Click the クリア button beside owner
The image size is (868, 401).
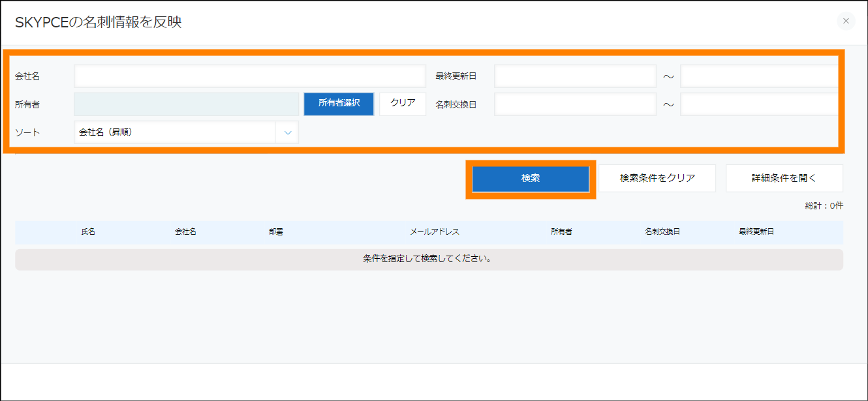pyautogui.click(x=403, y=104)
